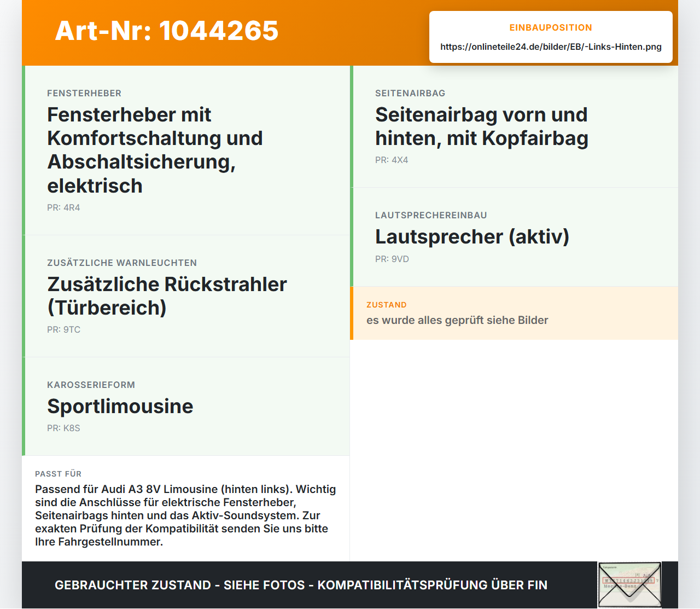
Task: Select text es wurde alles geprüft siehe Bilder
Action: [457, 320]
